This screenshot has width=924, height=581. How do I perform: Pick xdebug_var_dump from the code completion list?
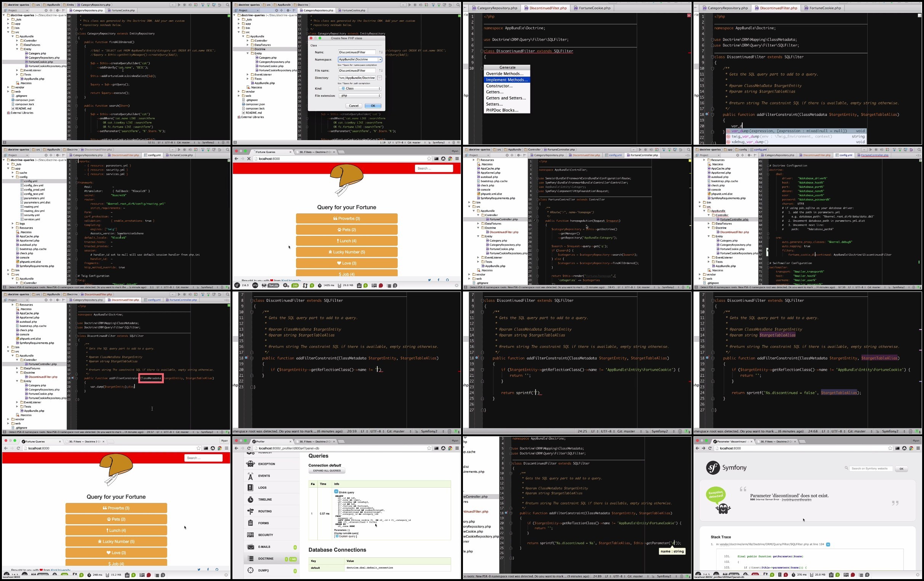796,142
